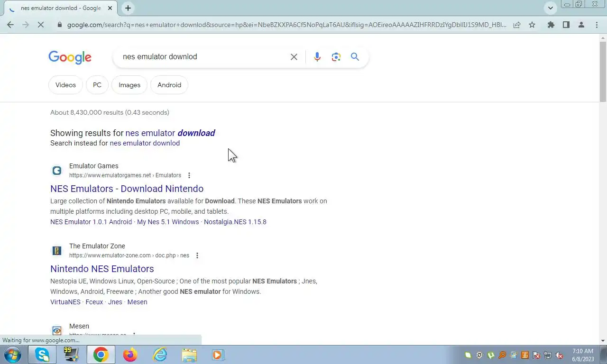The height and width of the screenshot is (364, 607).
Task: Open the Chrome profile menu
Action: (x=581, y=25)
